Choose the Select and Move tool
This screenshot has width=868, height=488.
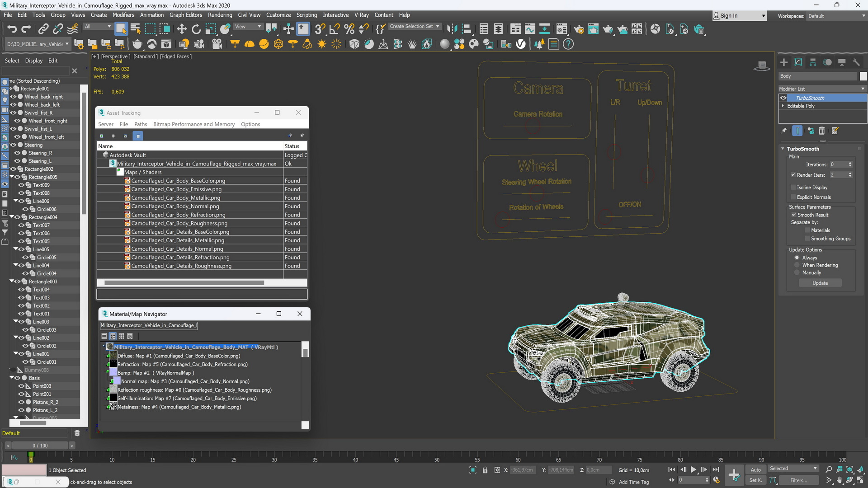pos(182,29)
